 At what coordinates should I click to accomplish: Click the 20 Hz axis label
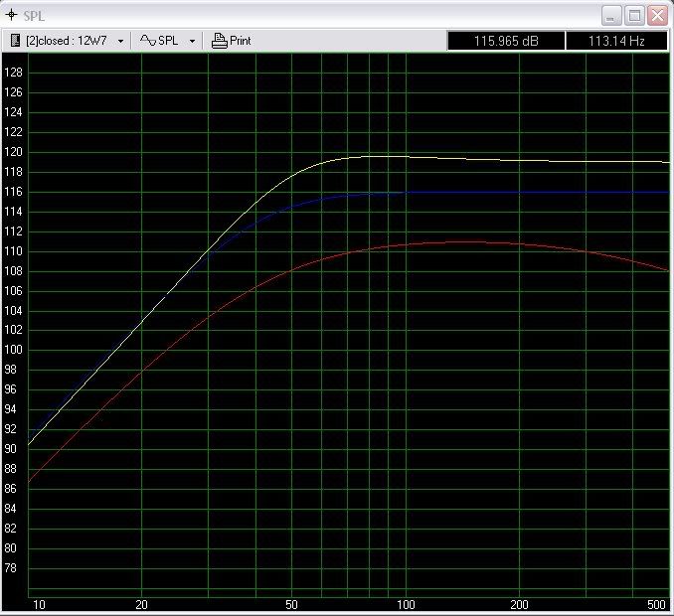point(141,605)
